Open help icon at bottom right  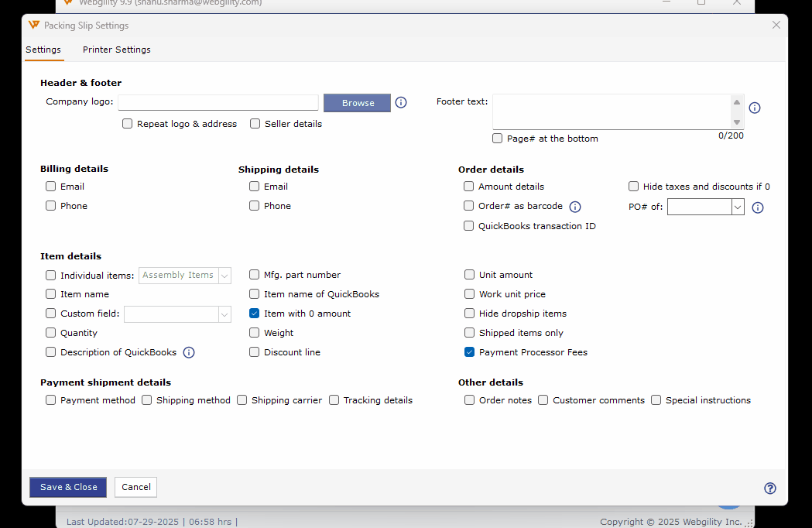click(x=770, y=488)
